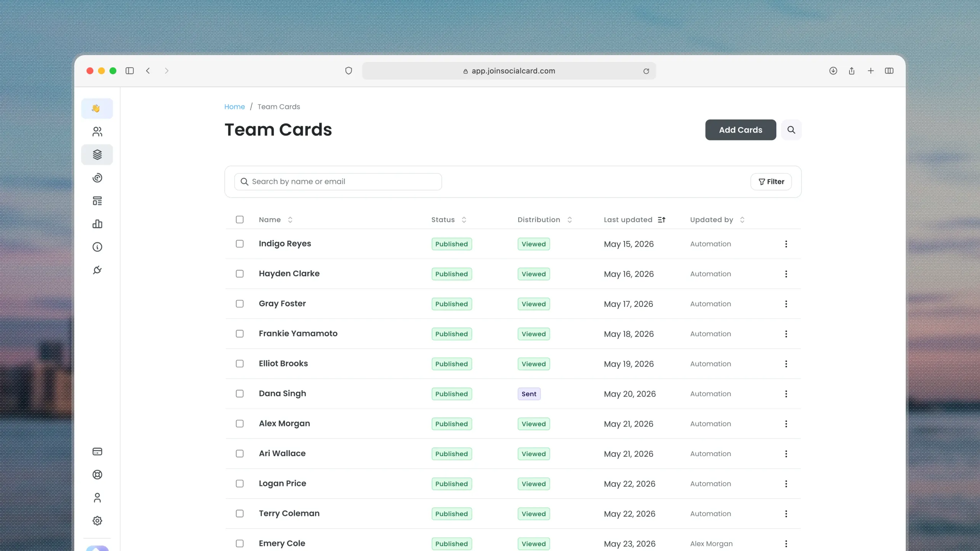Check the box for Elliot Brooks
The image size is (980, 551).
click(x=240, y=364)
